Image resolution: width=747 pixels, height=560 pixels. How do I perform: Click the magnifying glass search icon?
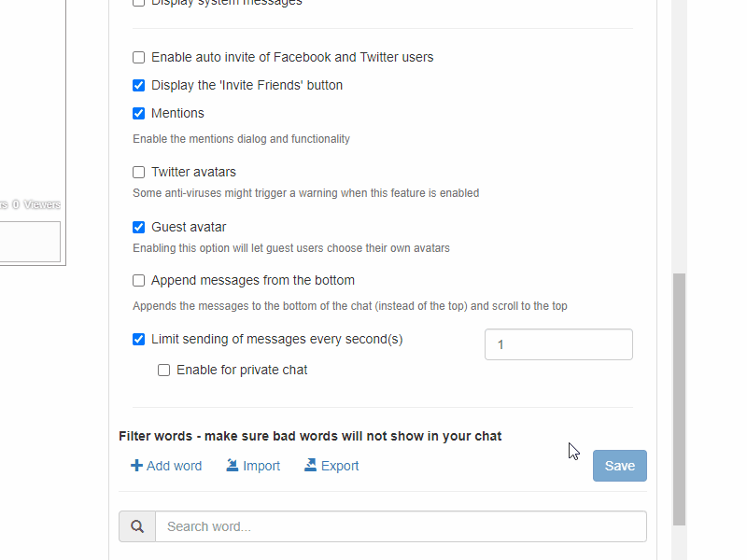click(x=136, y=525)
